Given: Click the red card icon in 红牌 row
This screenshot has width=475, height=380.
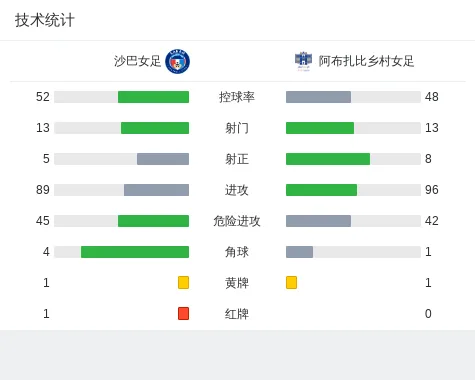Looking at the screenshot, I should pyautogui.click(x=183, y=313).
